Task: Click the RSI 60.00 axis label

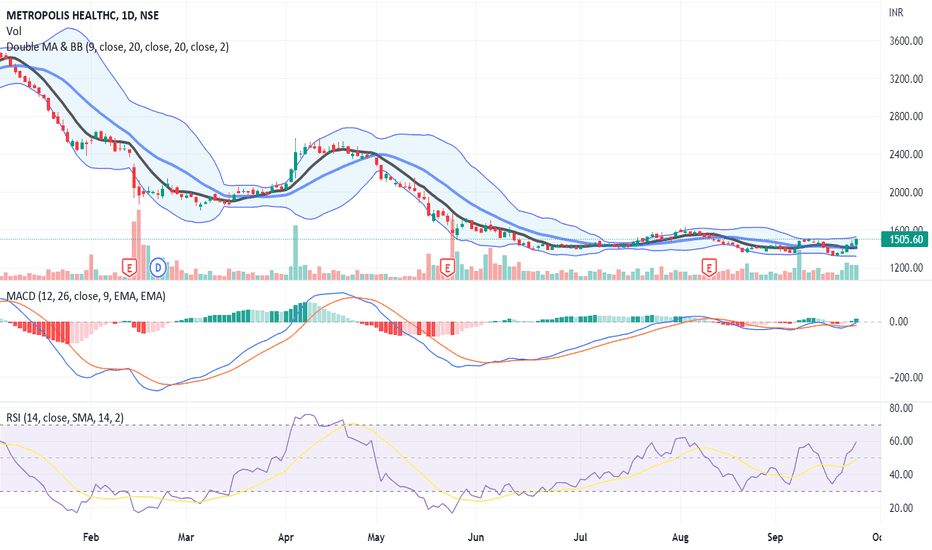Action: coord(901,441)
